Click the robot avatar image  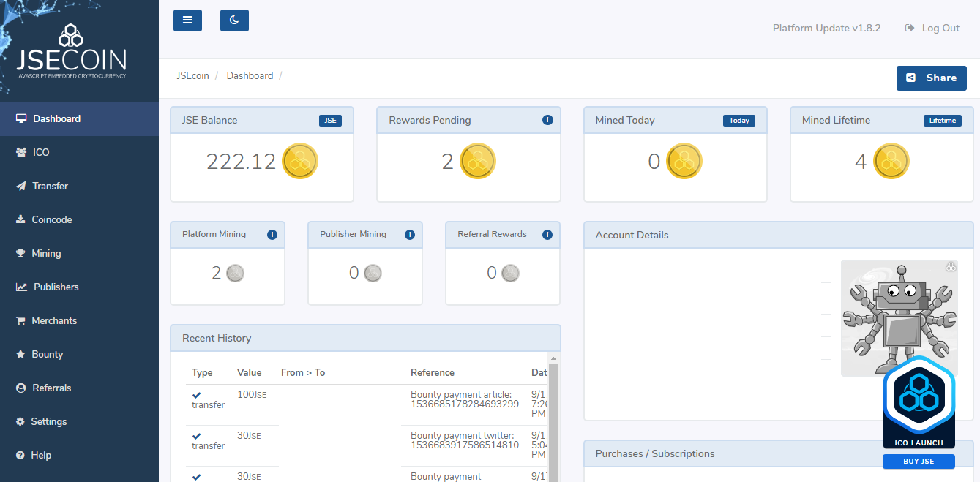899,318
